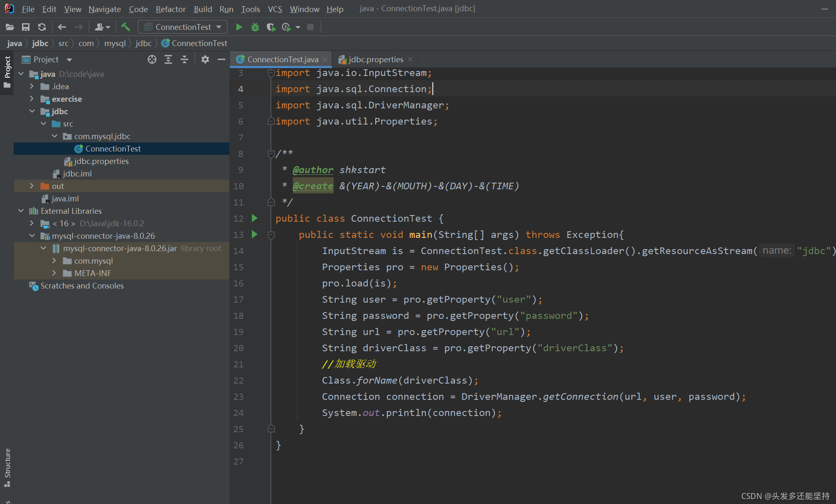Viewport: 836px width, 504px height.
Task: Open Project panel settings via gear icon
Action: coord(205,59)
